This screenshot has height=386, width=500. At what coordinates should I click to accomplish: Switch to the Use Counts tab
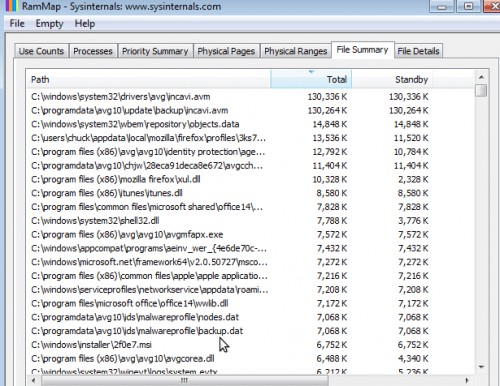tap(41, 51)
